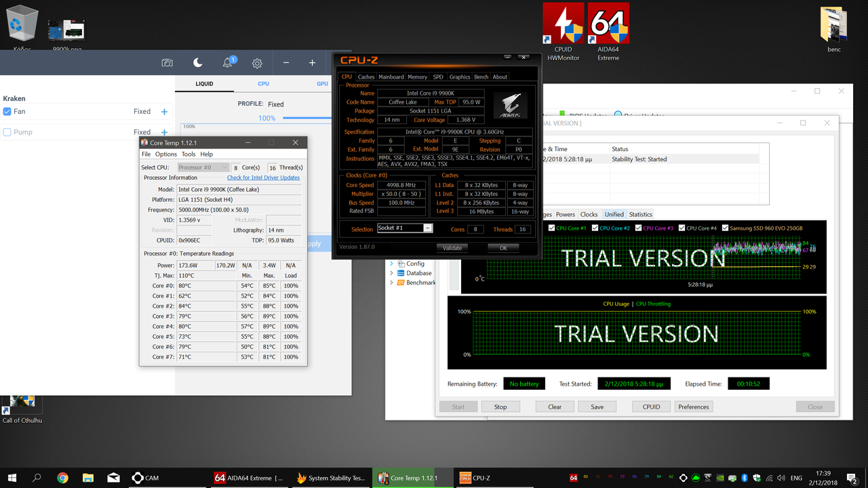Image resolution: width=868 pixels, height=488 pixels.
Task: Click CPU-Z Validate button
Action: [452, 247]
